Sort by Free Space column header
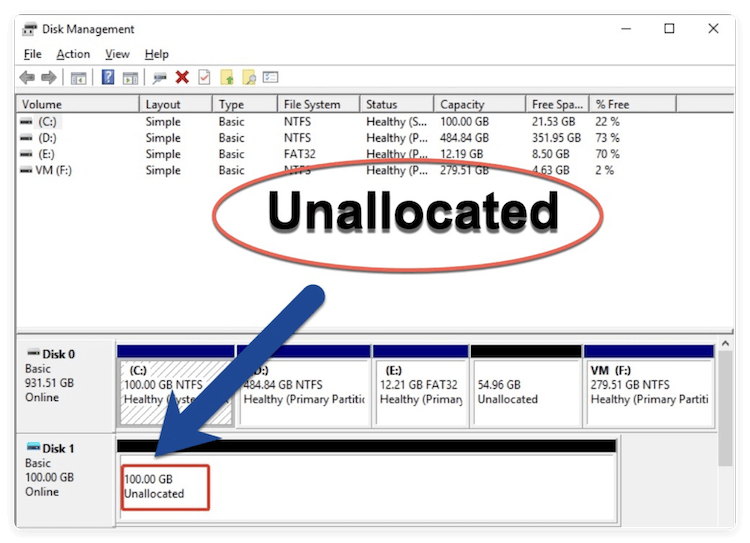Screen dimensions: 750x543 pyautogui.click(x=558, y=104)
